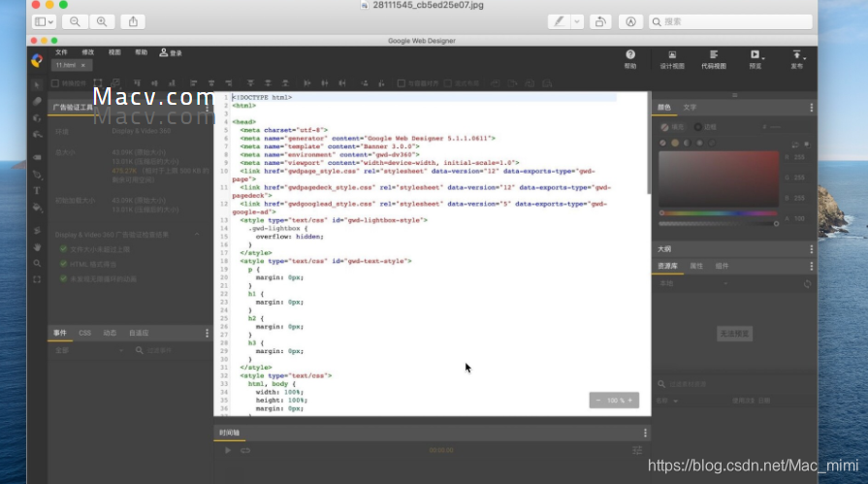868x484 pixels.
Task: Open the Edit (修改) menu
Action: coord(88,52)
